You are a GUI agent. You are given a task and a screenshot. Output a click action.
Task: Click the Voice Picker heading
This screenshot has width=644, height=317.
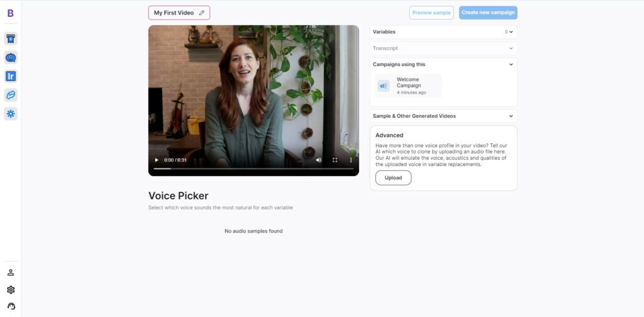pos(178,196)
